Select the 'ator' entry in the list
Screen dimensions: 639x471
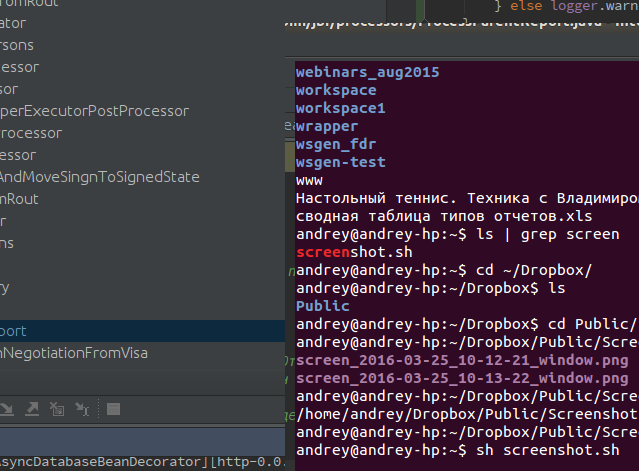point(13,23)
